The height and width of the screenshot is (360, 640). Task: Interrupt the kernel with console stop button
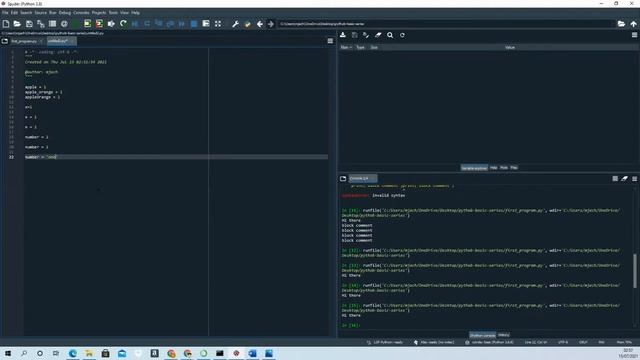tap(615, 178)
